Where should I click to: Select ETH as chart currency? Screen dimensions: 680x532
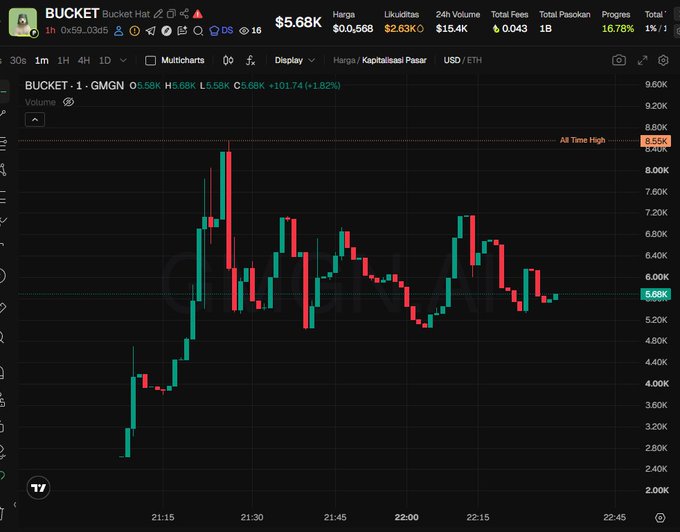[474, 60]
